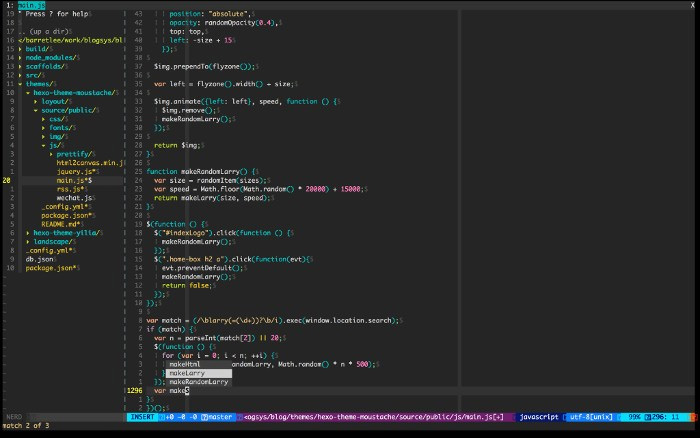Screen dimensions: 700x438
Task: Select db.json in the file tree
Action: [x=40, y=259]
